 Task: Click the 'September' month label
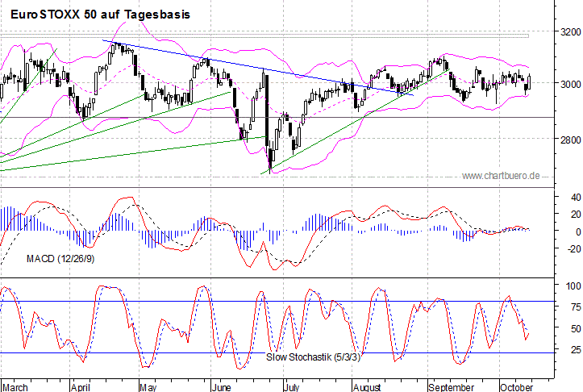pos(451,387)
